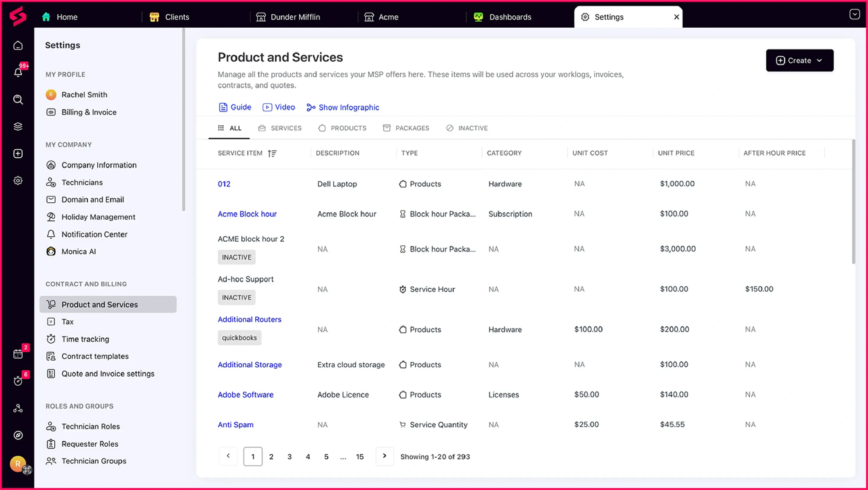Open the chevron dropdown at top right corner

pyautogui.click(x=855, y=14)
